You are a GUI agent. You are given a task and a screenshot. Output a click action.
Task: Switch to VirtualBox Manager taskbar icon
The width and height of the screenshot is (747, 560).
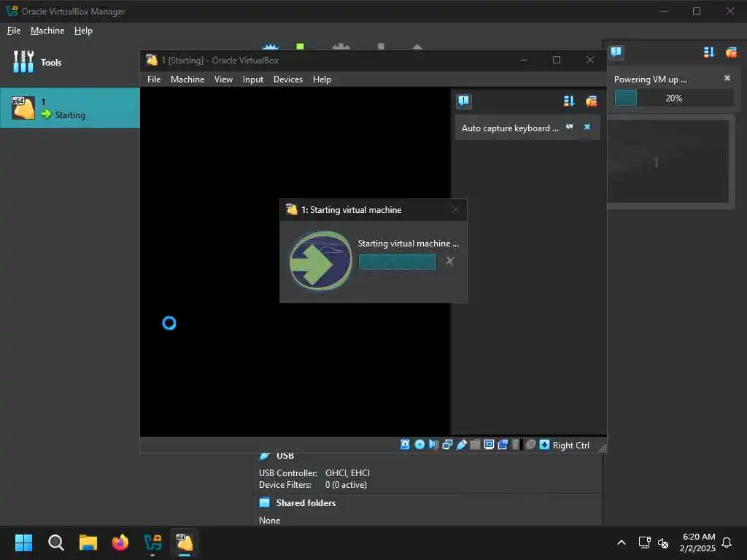tap(152, 542)
